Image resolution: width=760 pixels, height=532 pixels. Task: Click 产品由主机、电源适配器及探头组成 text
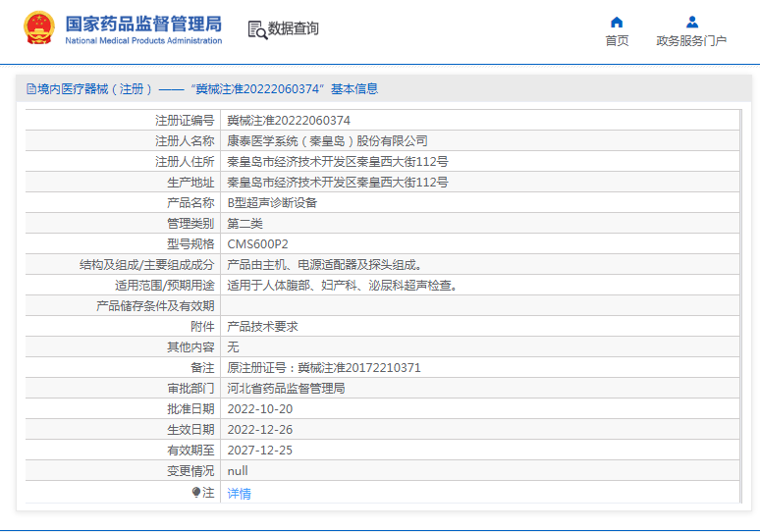325,265
